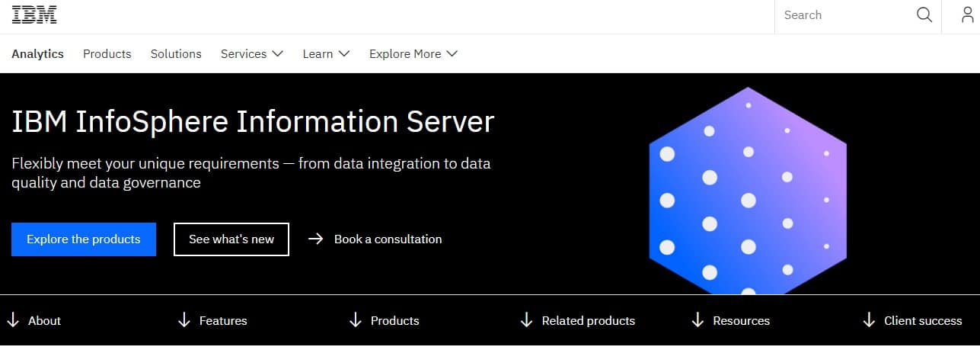
Task: Click the IBM InfoSphere Information Server heading
Action: point(254,122)
